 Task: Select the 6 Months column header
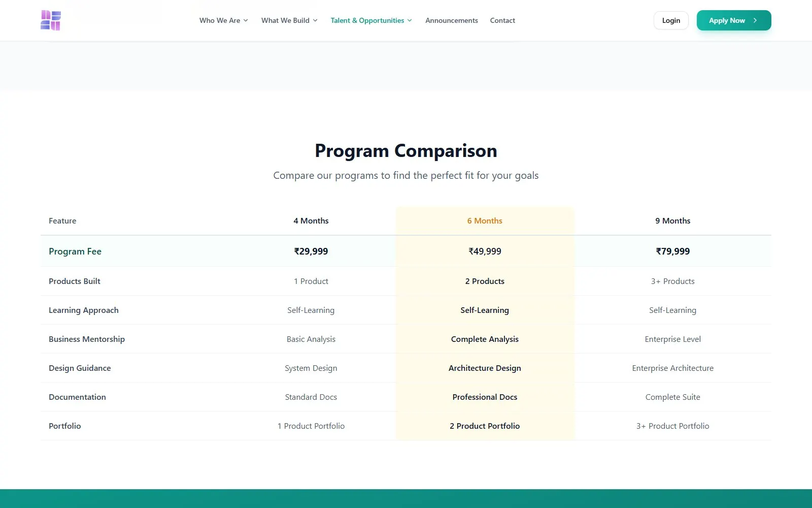[485, 220]
